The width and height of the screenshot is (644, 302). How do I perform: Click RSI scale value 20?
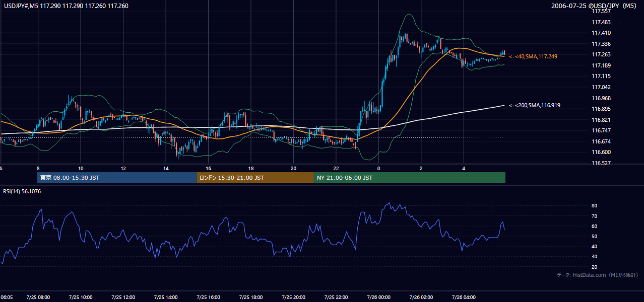click(595, 267)
